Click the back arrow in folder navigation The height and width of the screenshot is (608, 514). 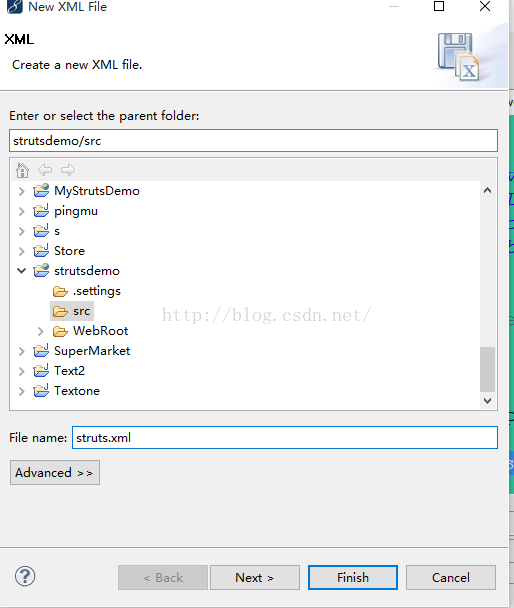click(45, 170)
